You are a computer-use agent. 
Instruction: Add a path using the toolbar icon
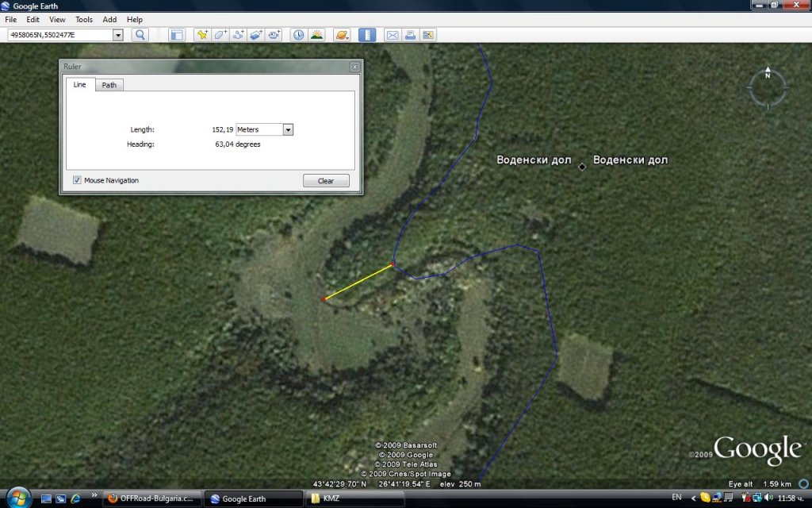coord(238,35)
